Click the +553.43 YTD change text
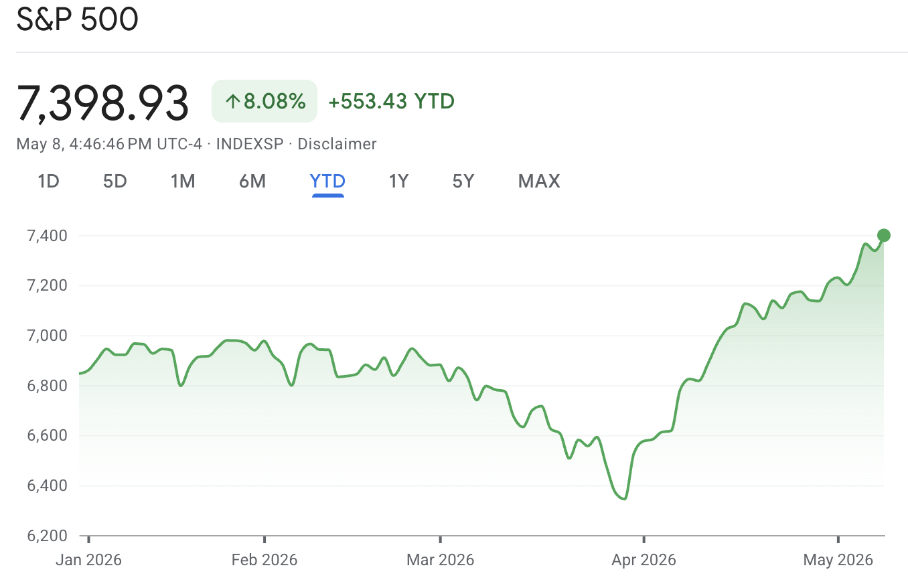Viewport: 908px width, 588px height. pos(391,102)
